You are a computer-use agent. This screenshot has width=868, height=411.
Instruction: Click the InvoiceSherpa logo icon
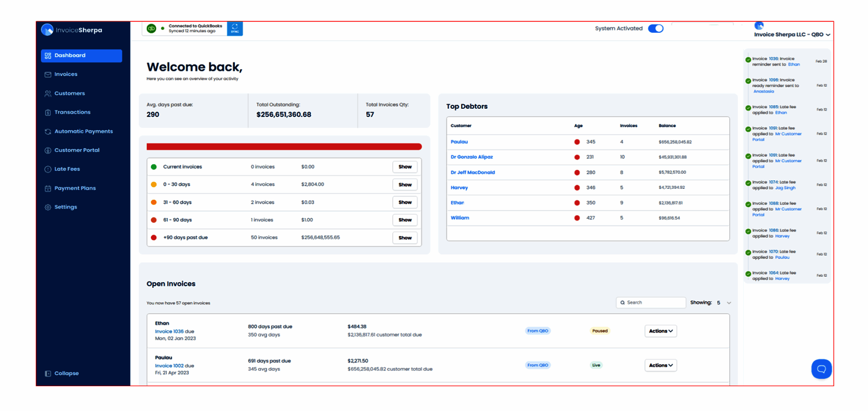(47, 30)
